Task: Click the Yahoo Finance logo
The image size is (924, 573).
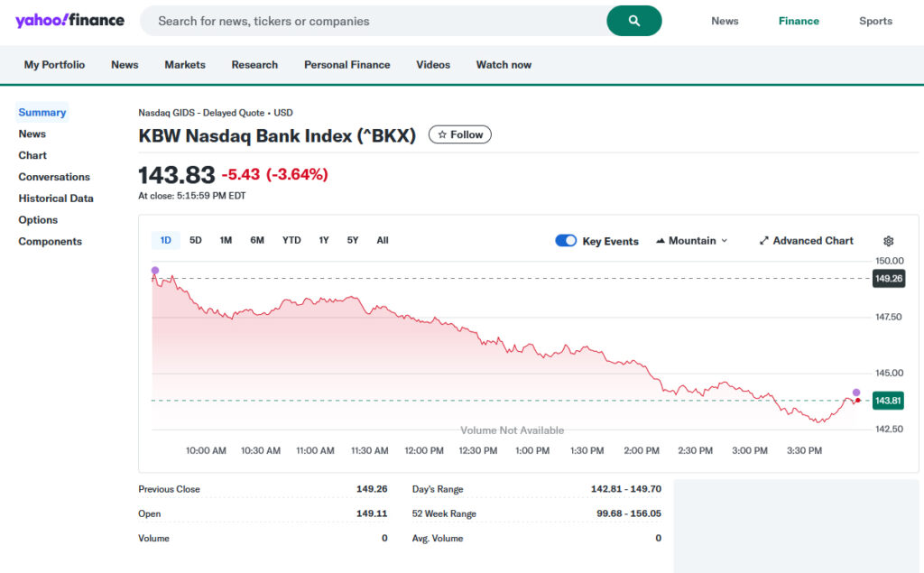Action: tap(69, 21)
